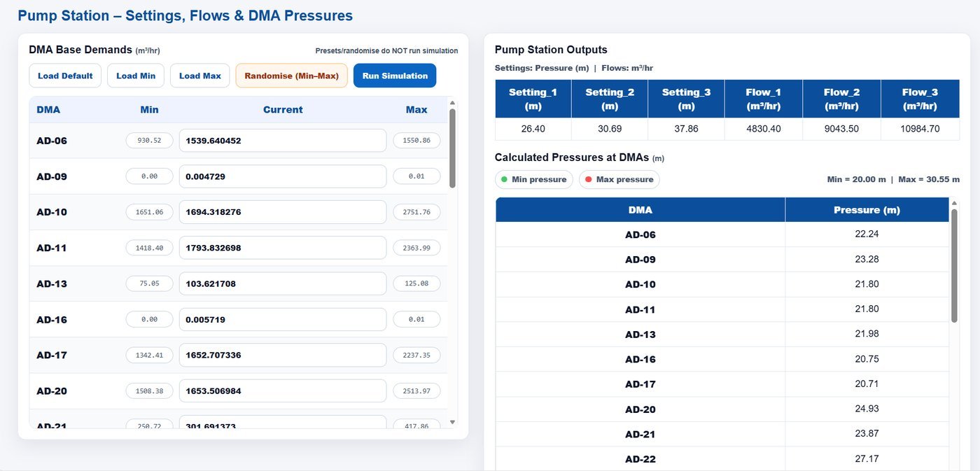The width and height of the screenshot is (980, 471).
Task: Edit AD-20 current demand field
Action: [283, 391]
